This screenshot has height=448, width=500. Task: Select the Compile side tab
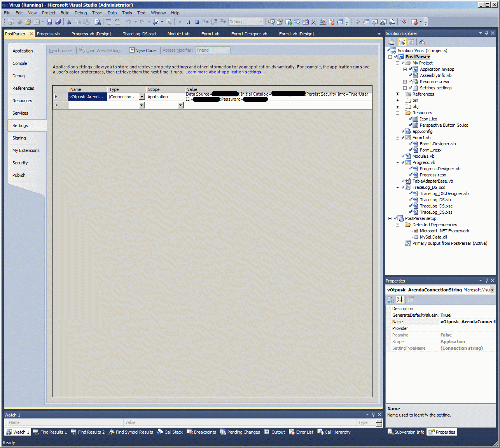(x=20, y=63)
